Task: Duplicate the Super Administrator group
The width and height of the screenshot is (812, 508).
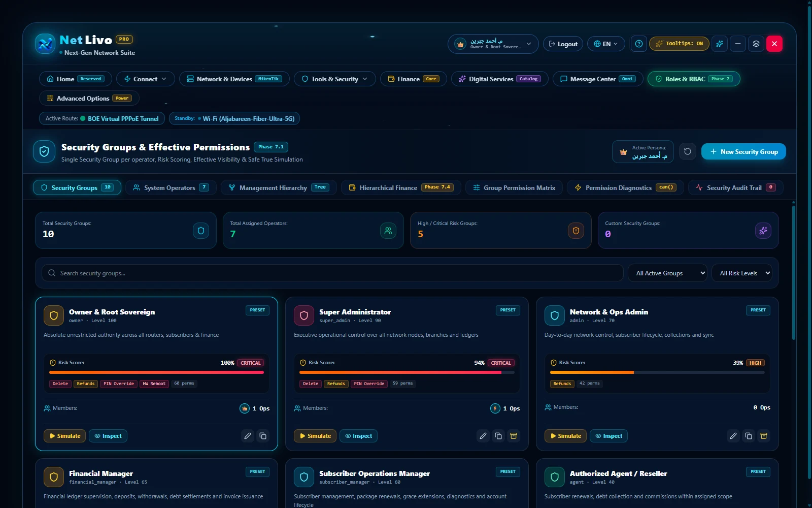Action: [x=498, y=436]
